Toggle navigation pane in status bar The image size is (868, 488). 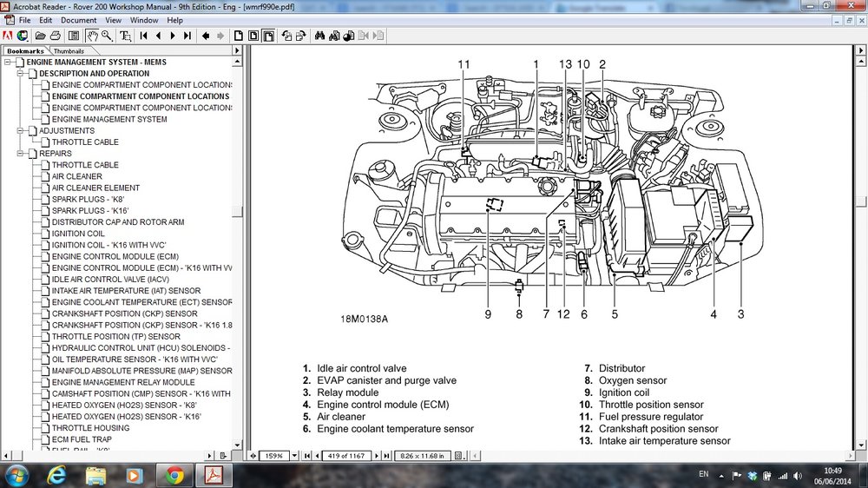tap(253, 456)
